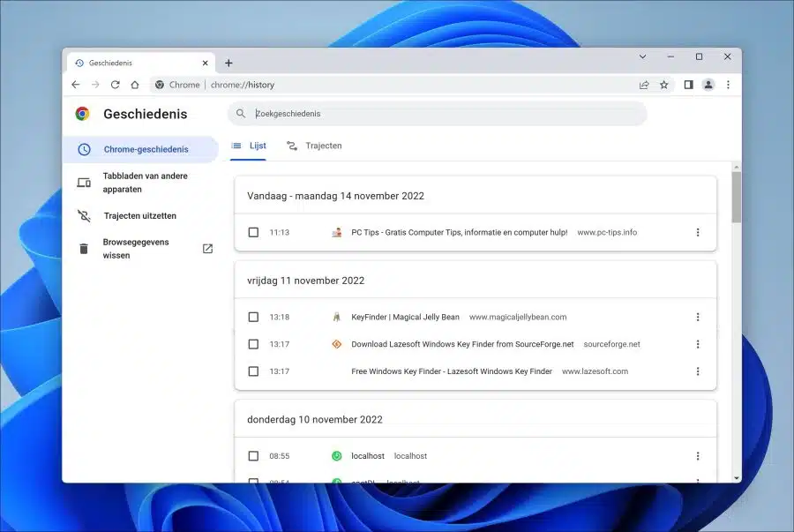Screen dimensions: 794x532
Task: Click the www.magicaljellybean.com domain text
Action: tap(518, 317)
